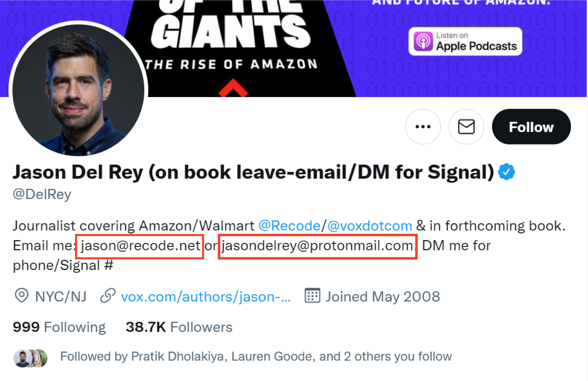This screenshot has height=381, width=588.
Task: Click the calendar joined-date icon
Action: pos(312,296)
